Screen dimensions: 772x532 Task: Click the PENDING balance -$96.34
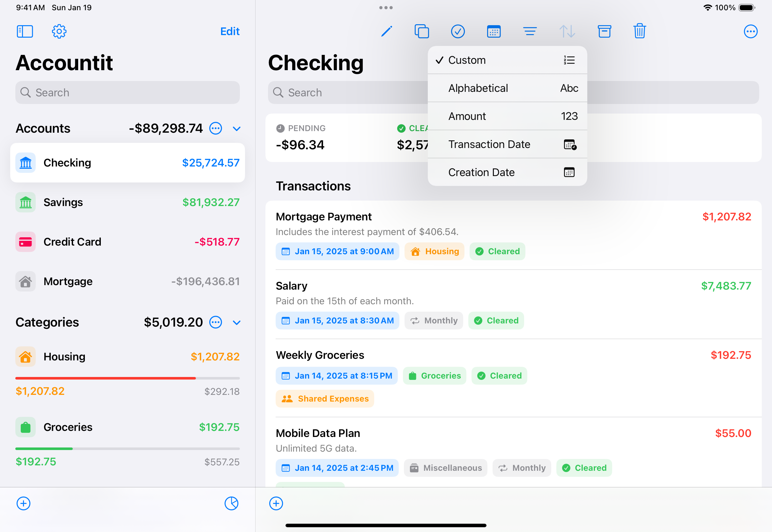coord(300,145)
